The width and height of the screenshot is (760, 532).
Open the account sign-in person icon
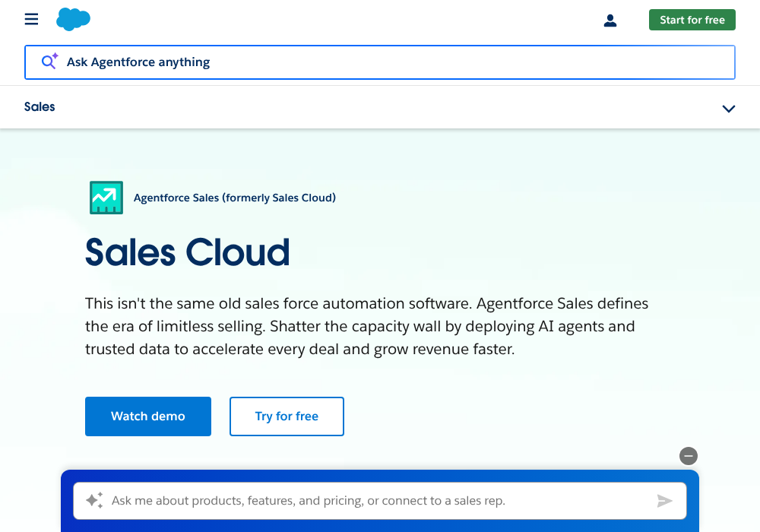pos(610,21)
